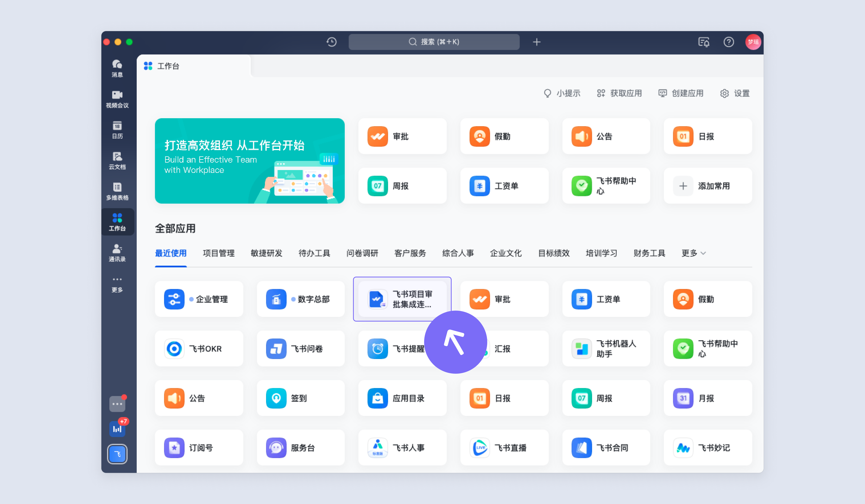Launch 飞书机器人助手 app

(606, 348)
